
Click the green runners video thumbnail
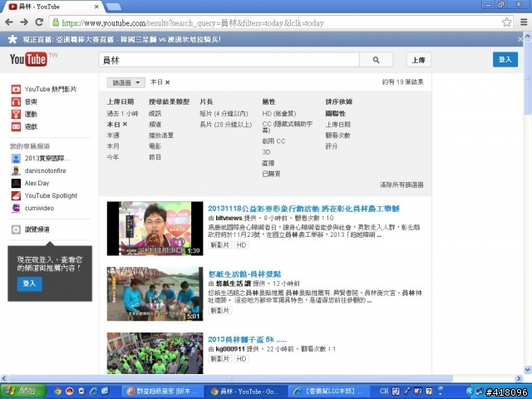pyautogui.click(x=155, y=353)
